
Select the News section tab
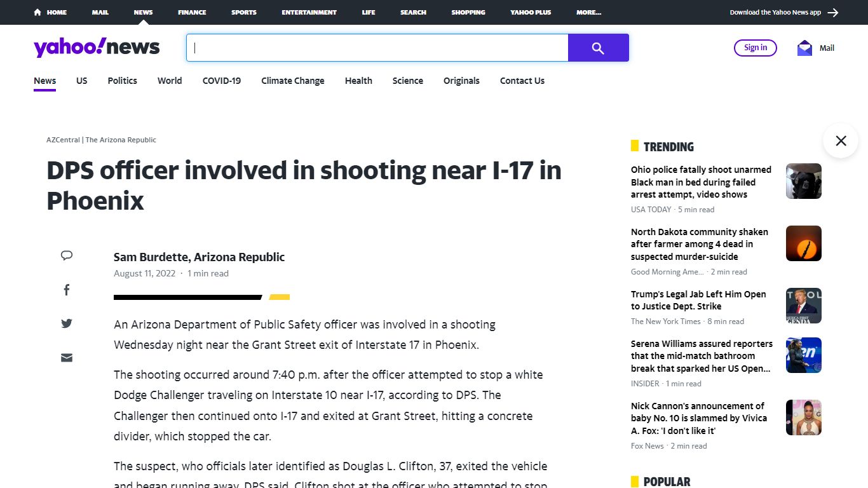tap(45, 81)
